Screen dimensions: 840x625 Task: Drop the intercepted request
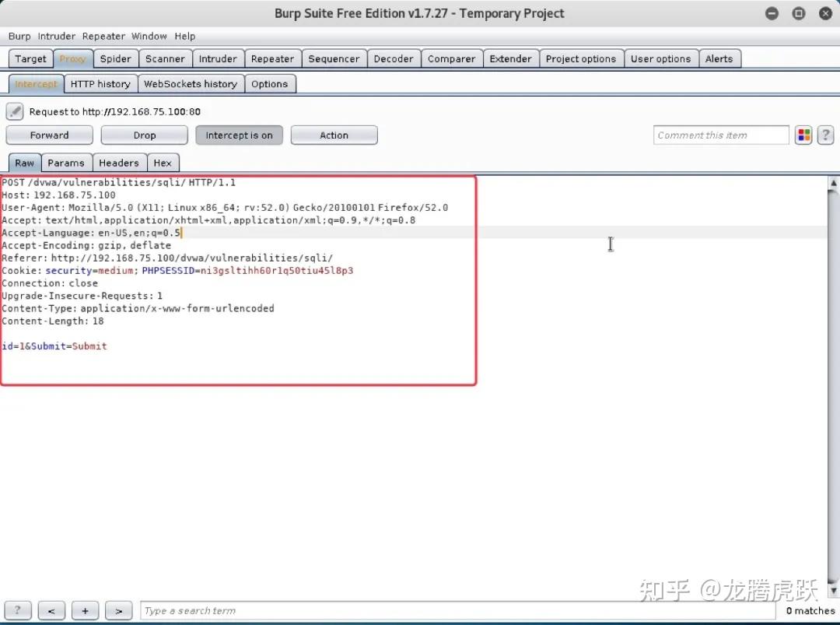pyautogui.click(x=144, y=135)
